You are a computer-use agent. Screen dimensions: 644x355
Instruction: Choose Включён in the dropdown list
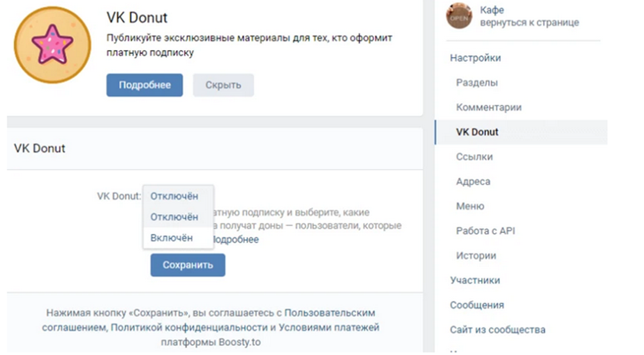click(171, 238)
